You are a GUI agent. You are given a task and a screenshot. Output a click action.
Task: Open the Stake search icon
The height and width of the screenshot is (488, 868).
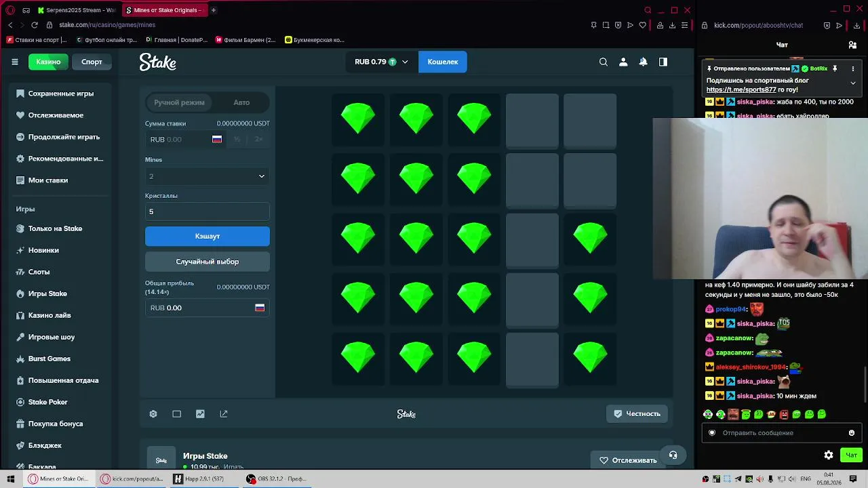pyautogui.click(x=603, y=62)
